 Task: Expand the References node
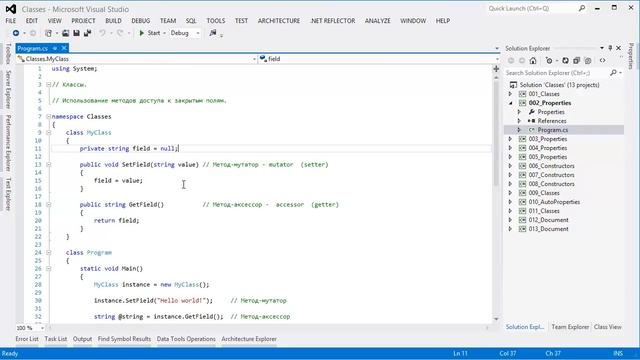click(x=519, y=121)
